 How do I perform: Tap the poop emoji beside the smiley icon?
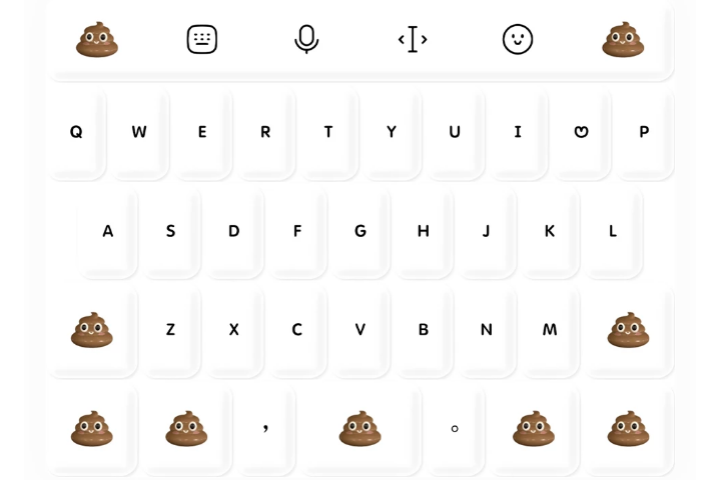pyautogui.click(x=623, y=40)
